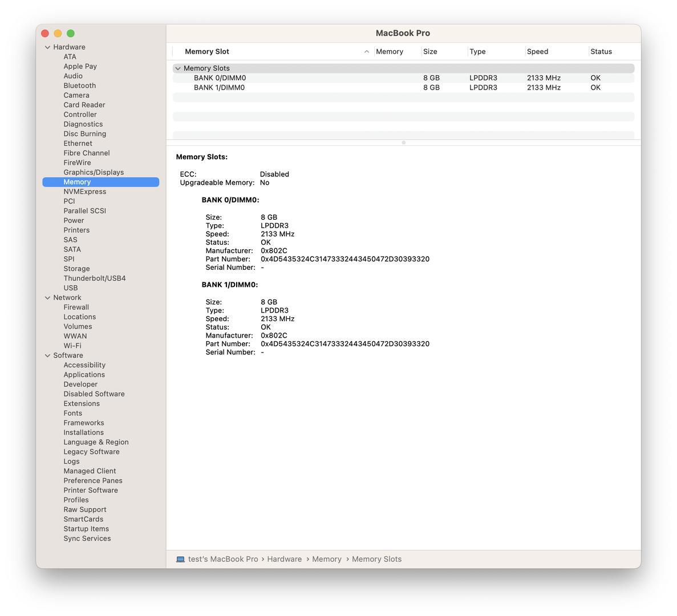Open Thunderbolt/USB4 details
Viewport: 677px width, 616px height.
pyautogui.click(x=95, y=278)
